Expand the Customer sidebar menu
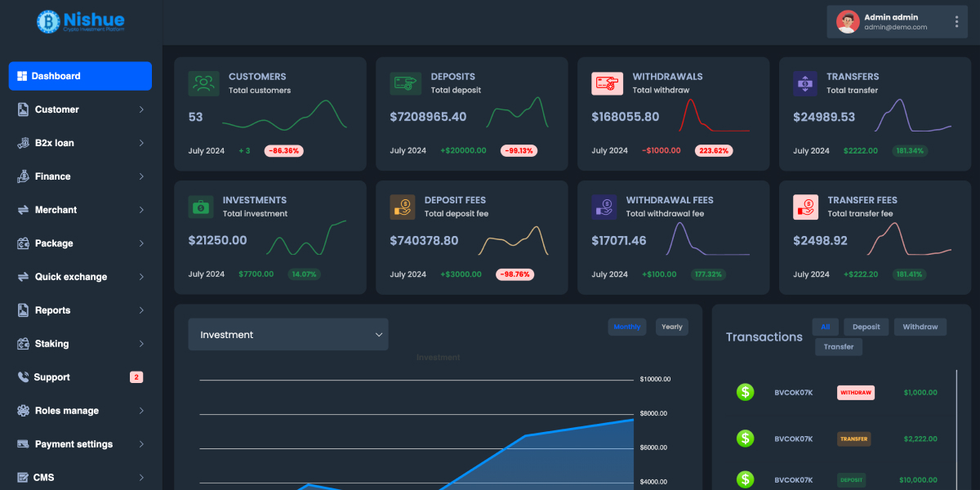This screenshot has width=980, height=490. (80, 109)
